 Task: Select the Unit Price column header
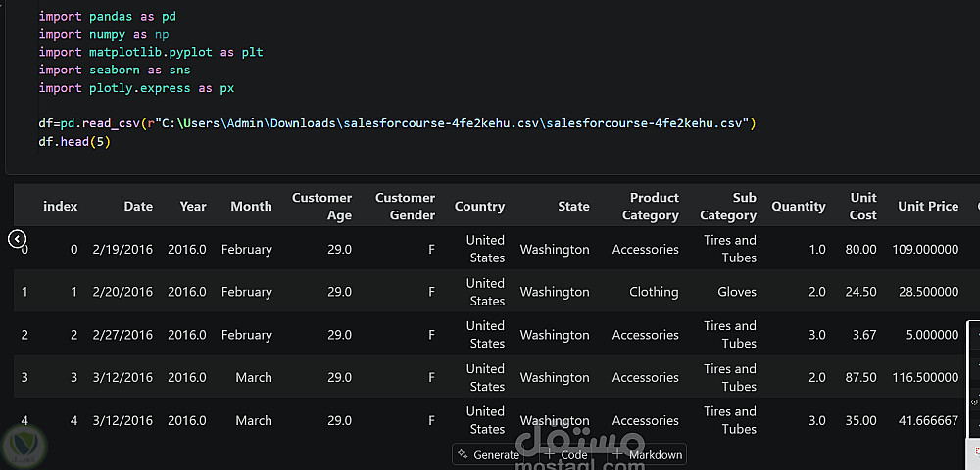click(x=927, y=206)
